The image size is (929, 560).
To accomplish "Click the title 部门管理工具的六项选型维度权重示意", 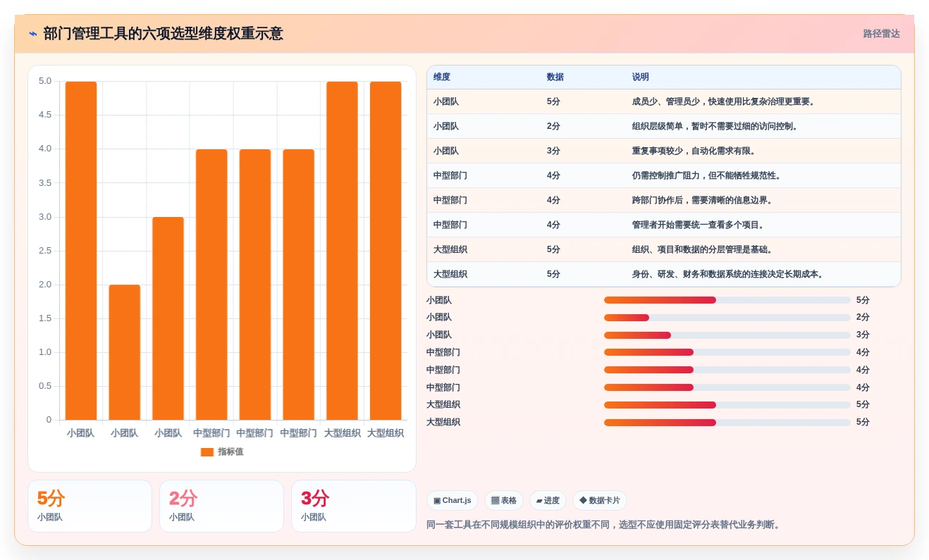I will 163,34.
